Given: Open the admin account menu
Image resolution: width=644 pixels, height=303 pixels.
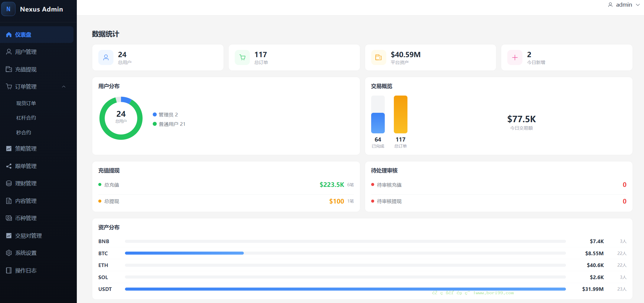Looking at the screenshot, I should [624, 5].
